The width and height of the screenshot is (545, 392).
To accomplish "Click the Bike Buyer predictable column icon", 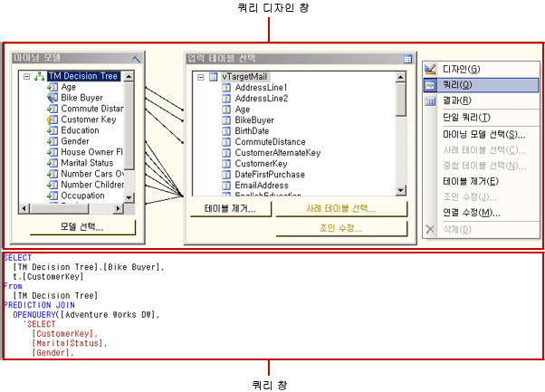I will [53, 98].
